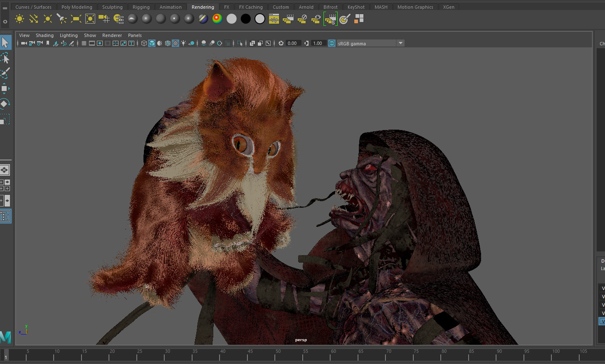The image size is (605, 364).
Task: Open the Shading menu in viewport
Action: 44,35
